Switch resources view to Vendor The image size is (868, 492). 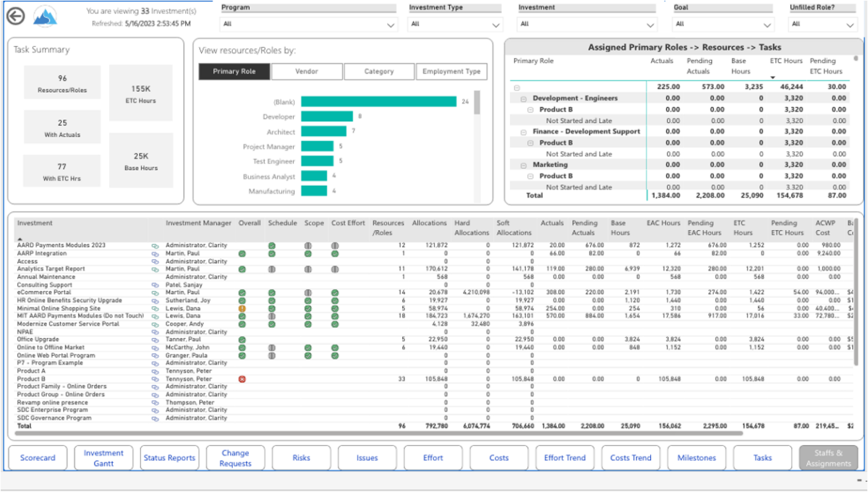307,72
